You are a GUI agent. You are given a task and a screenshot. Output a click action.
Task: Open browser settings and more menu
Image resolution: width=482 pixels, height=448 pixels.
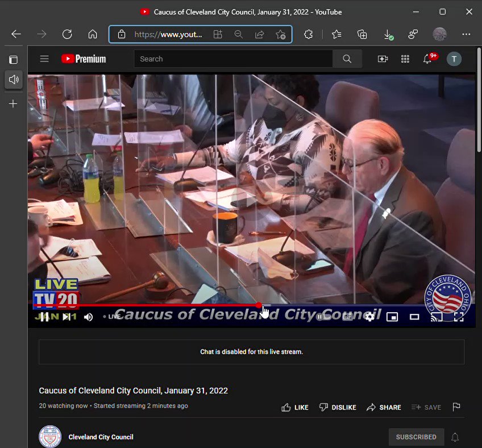466,34
